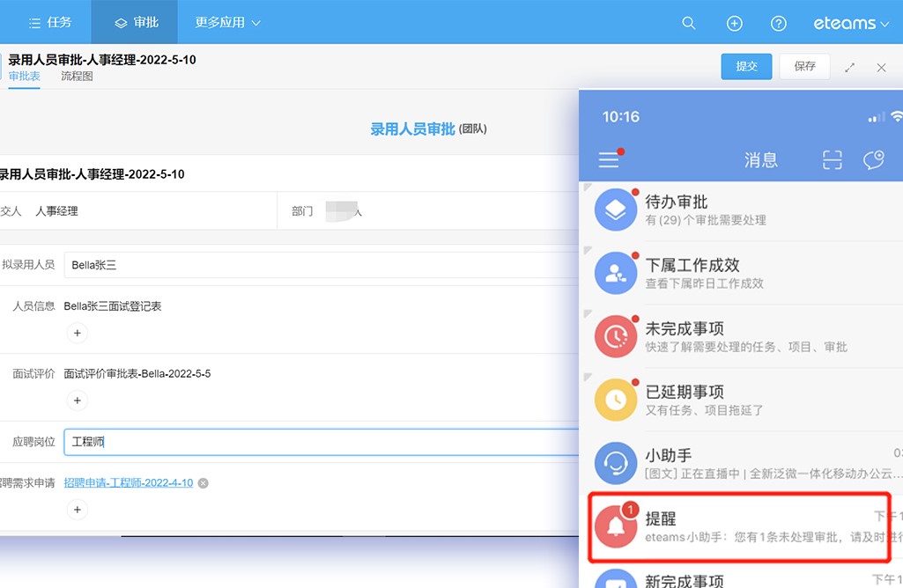Add attachment under 人员信息 plus button
Image resolution: width=903 pixels, height=588 pixels.
(78, 333)
